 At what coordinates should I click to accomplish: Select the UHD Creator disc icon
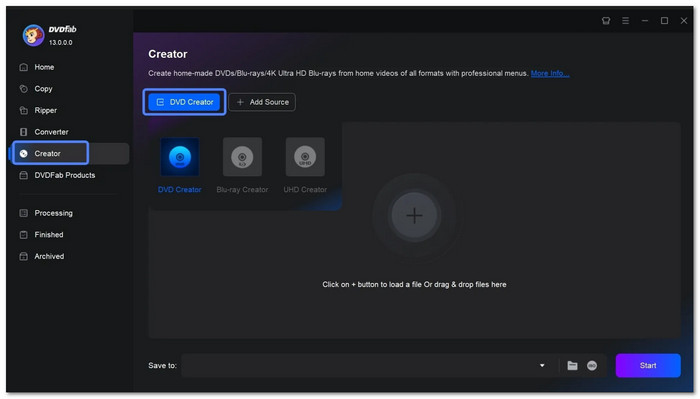coord(305,157)
